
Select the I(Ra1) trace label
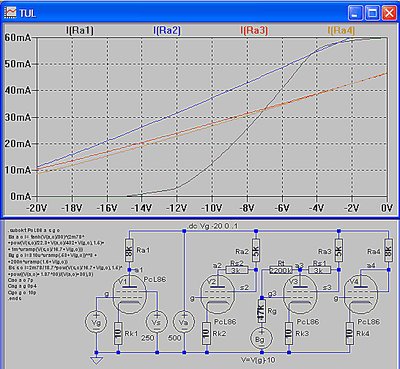(80, 30)
